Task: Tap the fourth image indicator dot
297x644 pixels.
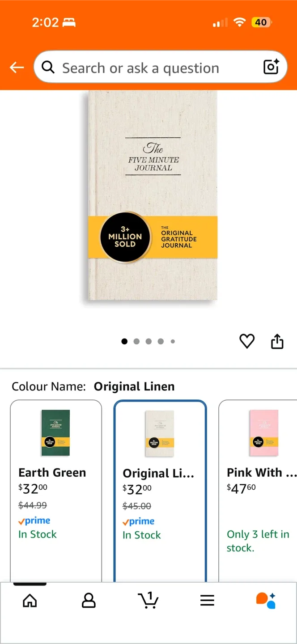Action: point(161,341)
